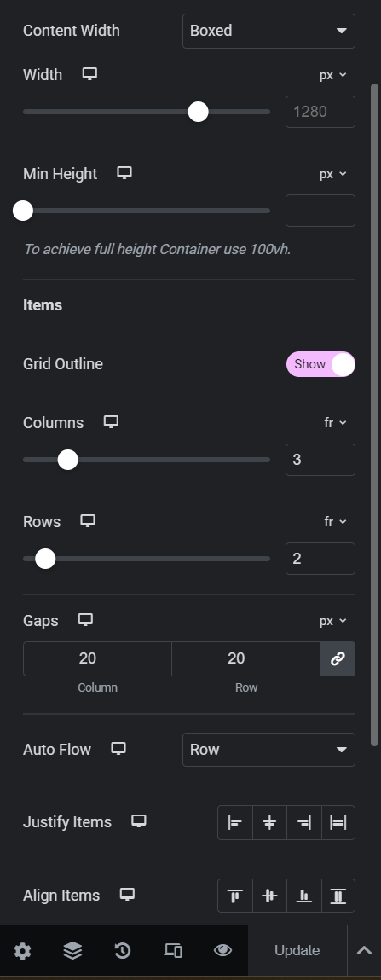The image size is (381, 980).
Task: Select Align Items end alignment icon
Action: [303, 896]
